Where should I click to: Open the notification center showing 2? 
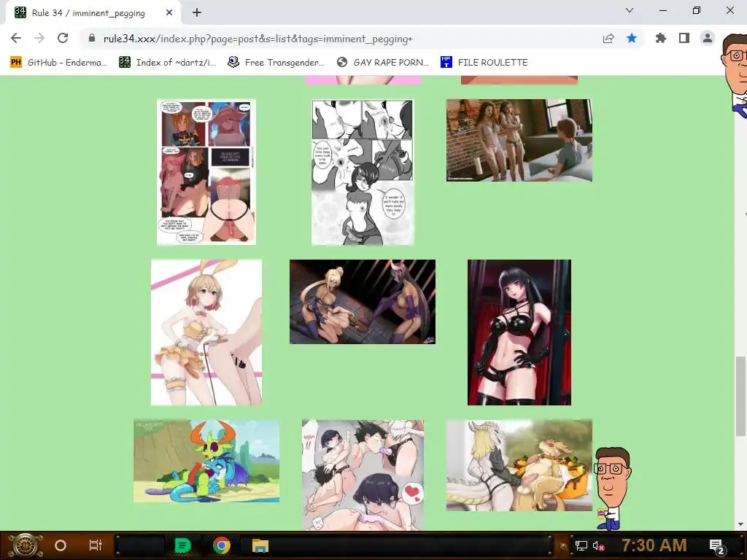click(717, 546)
